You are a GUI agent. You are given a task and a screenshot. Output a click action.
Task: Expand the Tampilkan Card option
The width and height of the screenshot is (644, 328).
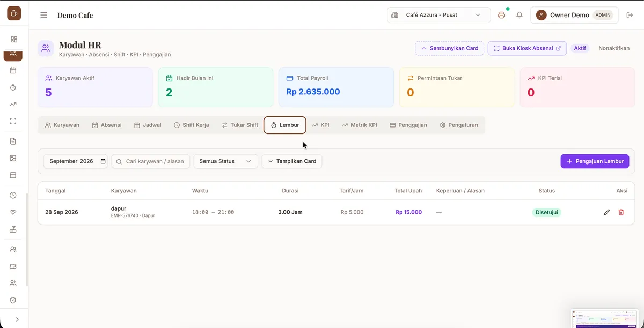coord(292,161)
